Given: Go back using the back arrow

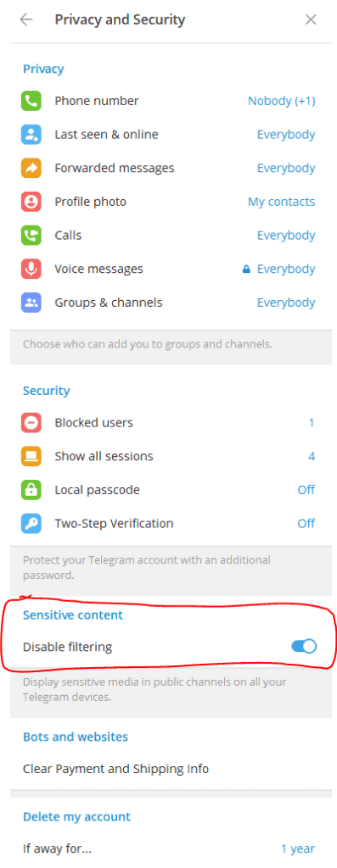Looking at the screenshot, I should 26,20.
